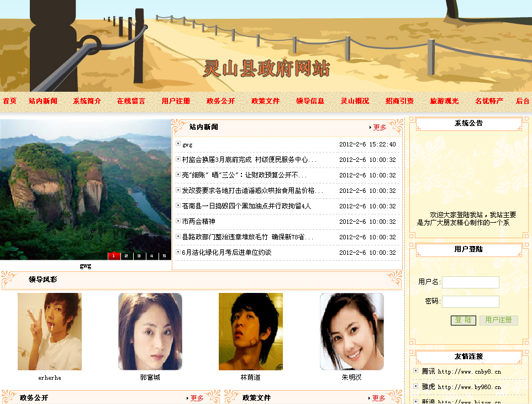The height and width of the screenshot is (404, 532).
Task: Switch slideshow to image 1
Action: [x=114, y=256]
